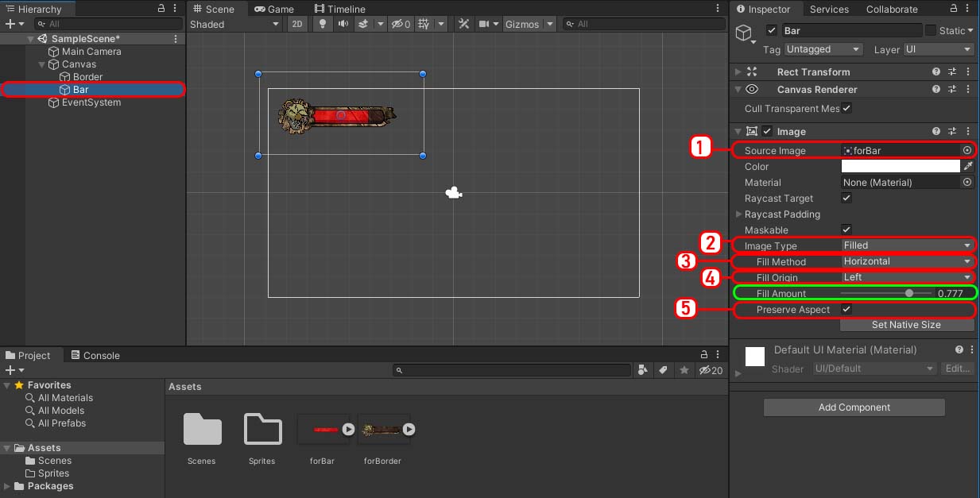Expand the Rect Transform component
980x498 pixels.
pos(738,71)
